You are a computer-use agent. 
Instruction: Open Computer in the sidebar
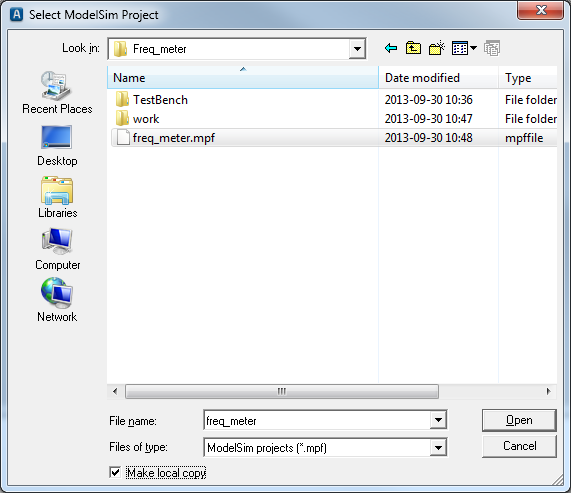click(58, 249)
